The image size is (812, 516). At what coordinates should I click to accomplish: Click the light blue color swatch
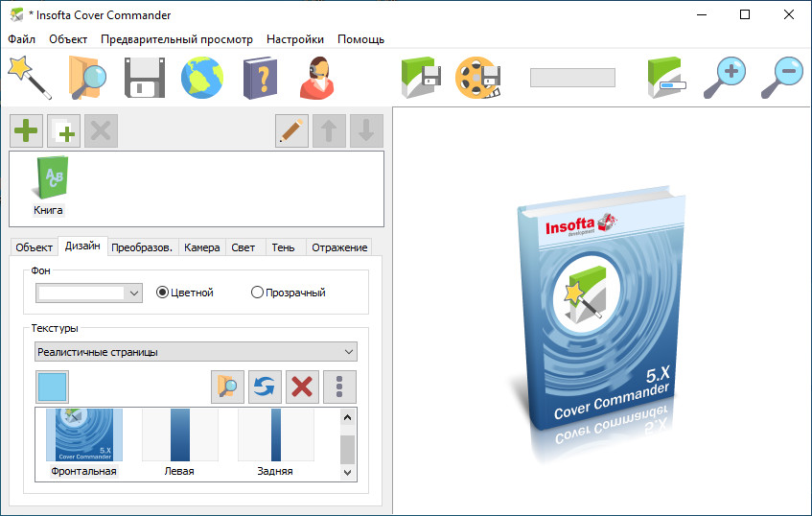53,387
